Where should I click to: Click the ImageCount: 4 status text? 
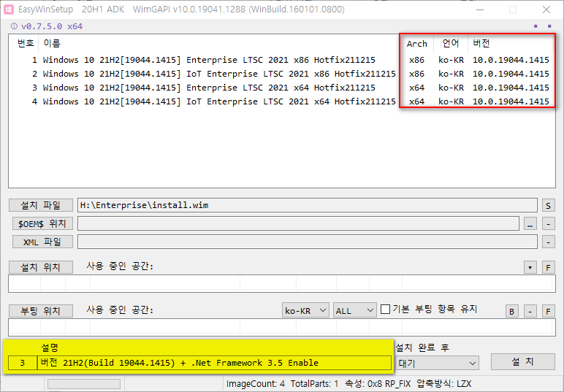point(255,384)
